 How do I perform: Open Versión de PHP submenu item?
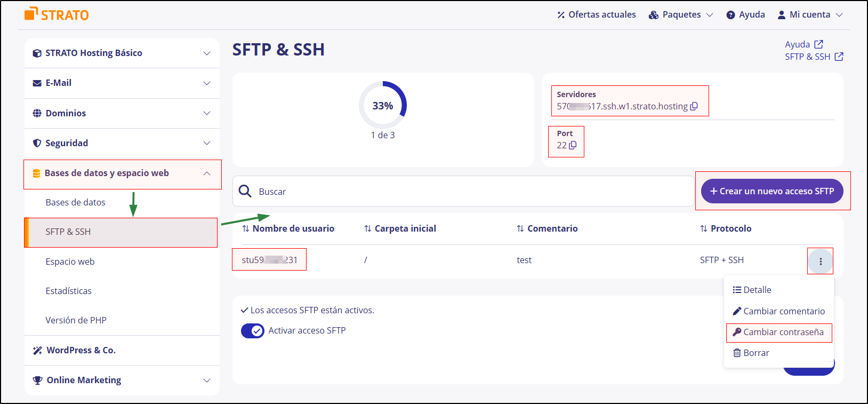(76, 320)
